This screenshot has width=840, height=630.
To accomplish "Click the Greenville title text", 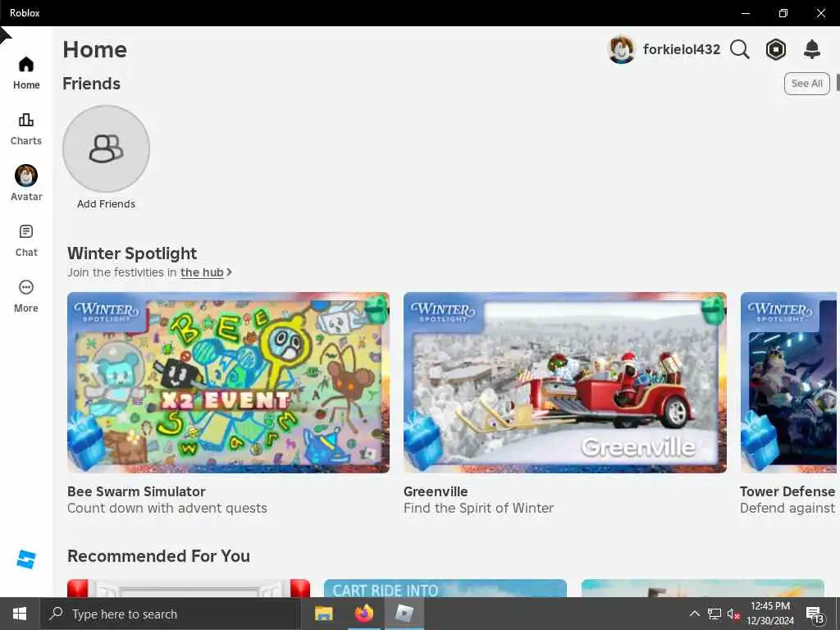I will coord(436,491).
